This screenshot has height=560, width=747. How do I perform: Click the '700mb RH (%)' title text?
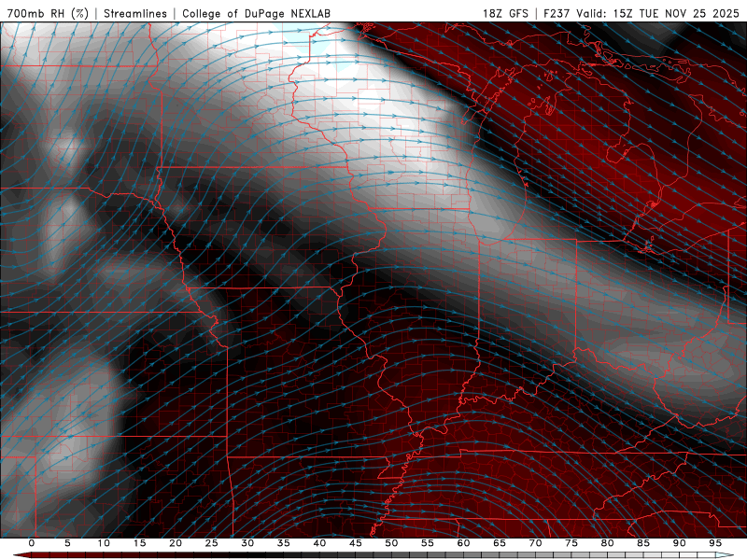[x=48, y=13]
